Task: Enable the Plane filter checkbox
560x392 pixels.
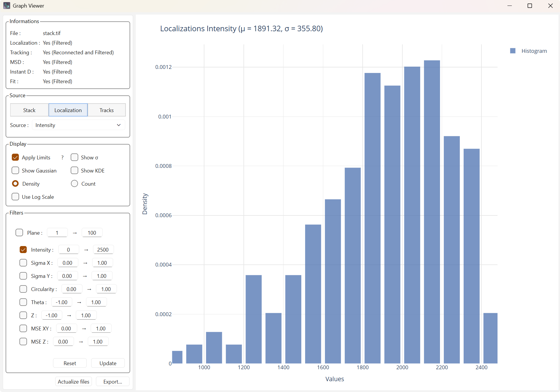Action: coord(19,233)
